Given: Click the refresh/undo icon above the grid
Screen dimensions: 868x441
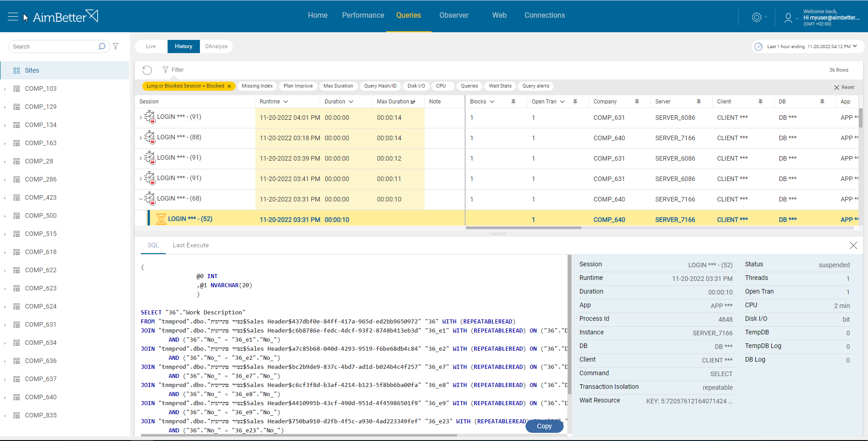Looking at the screenshot, I should point(147,70).
